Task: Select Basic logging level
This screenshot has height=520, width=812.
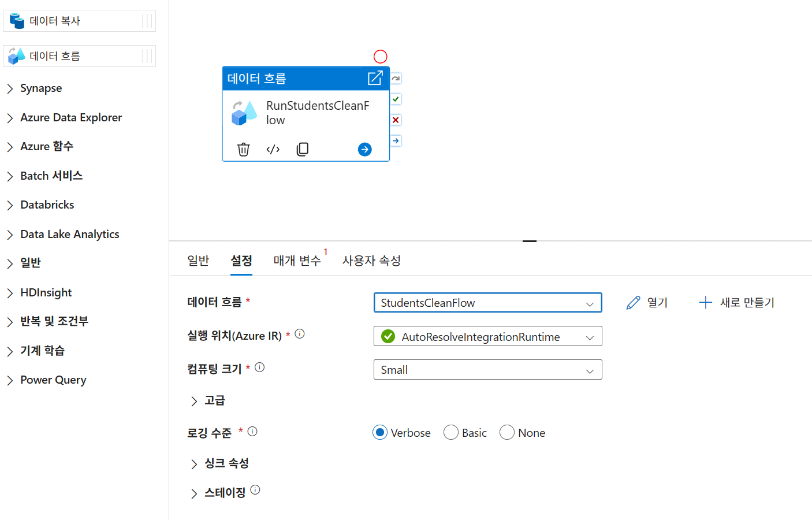Action: 451,432
